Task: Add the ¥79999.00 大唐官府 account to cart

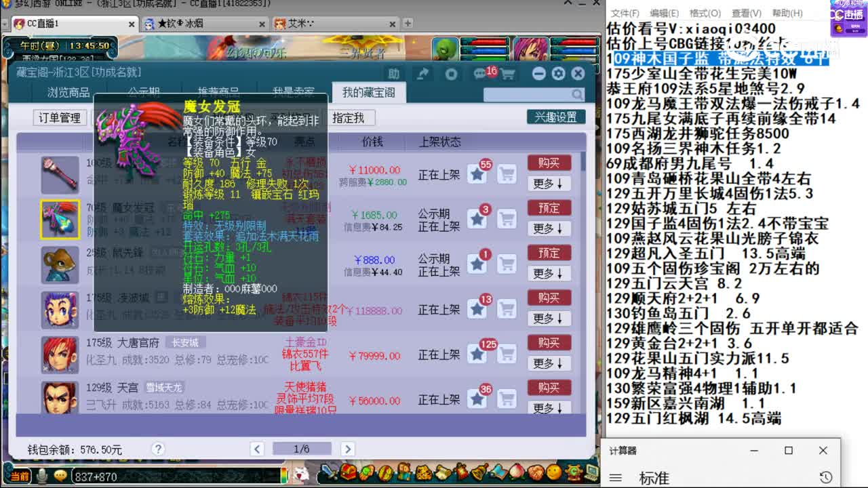Action: 507,354
